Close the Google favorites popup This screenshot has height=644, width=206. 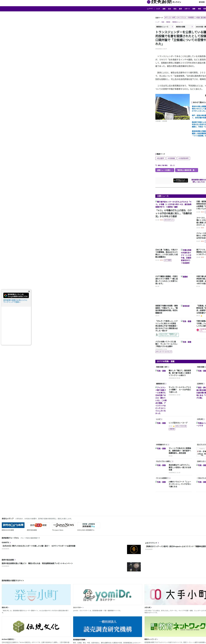pos(29,291)
